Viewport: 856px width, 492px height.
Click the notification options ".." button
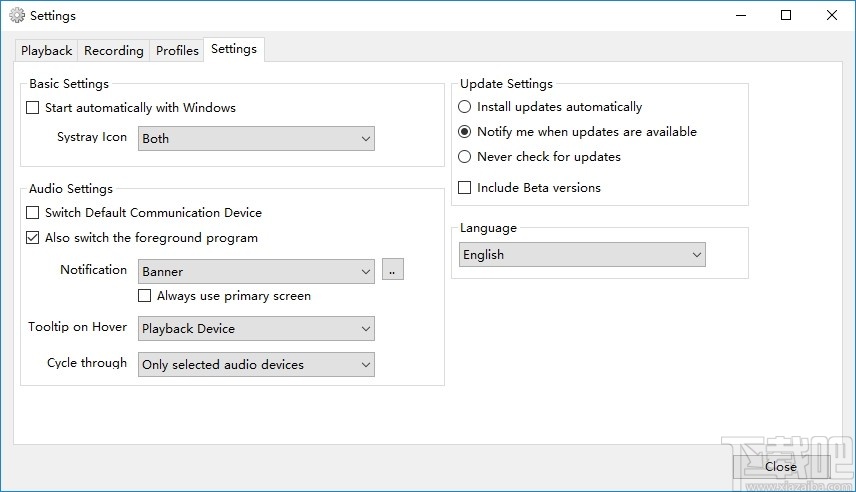(x=393, y=270)
